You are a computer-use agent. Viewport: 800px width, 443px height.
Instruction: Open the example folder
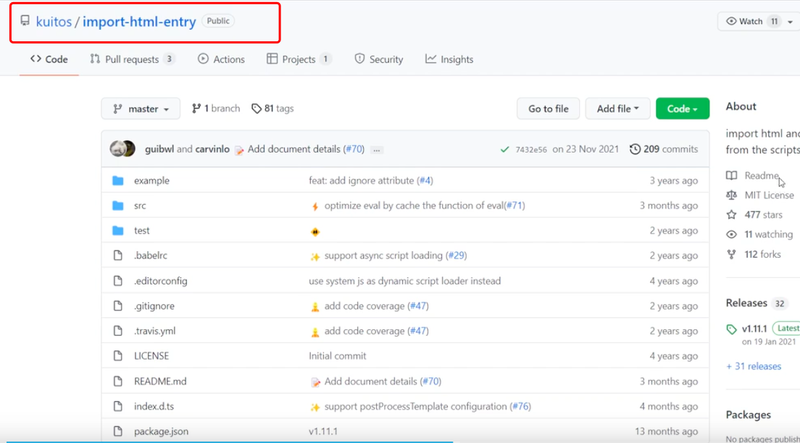click(x=152, y=181)
